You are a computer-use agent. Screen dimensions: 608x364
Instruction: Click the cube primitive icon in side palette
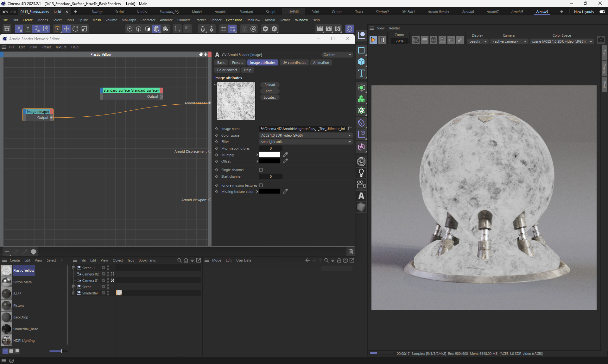click(x=361, y=62)
